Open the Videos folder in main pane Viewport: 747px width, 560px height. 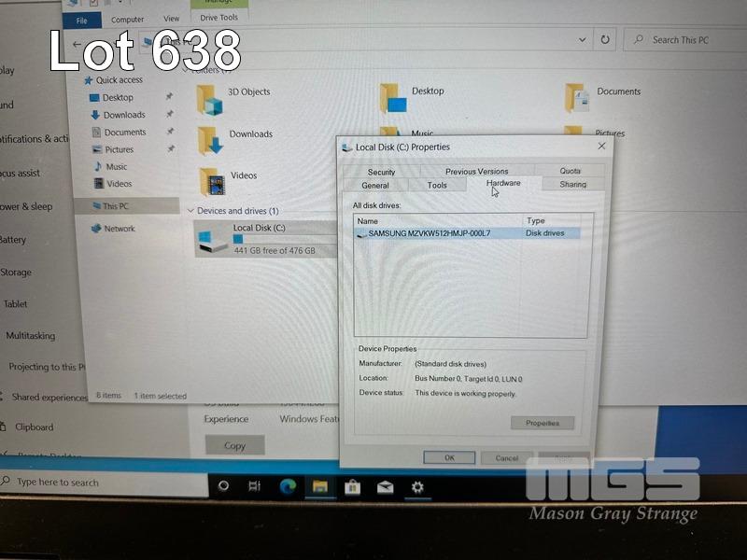[x=214, y=180]
